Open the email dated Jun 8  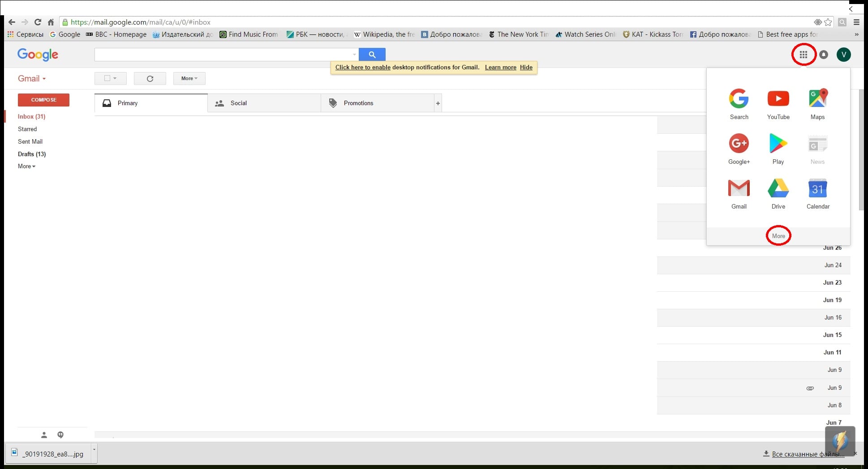pos(753,405)
